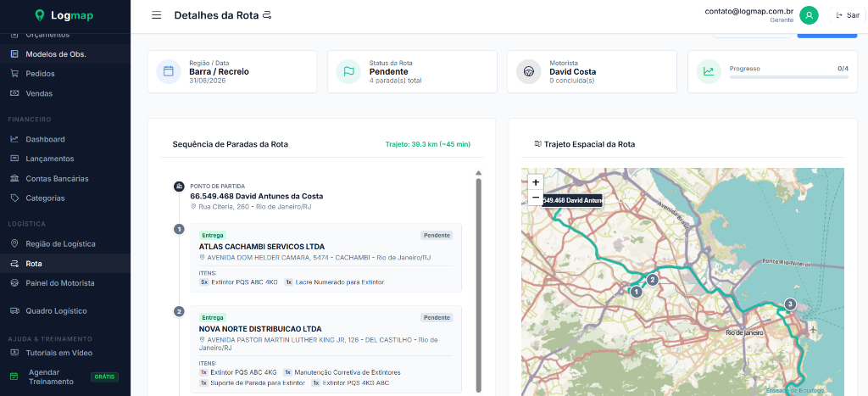The height and width of the screenshot is (396, 868).
Task: Click the route icon beside Detalhes da Rota
Action: coord(267,15)
